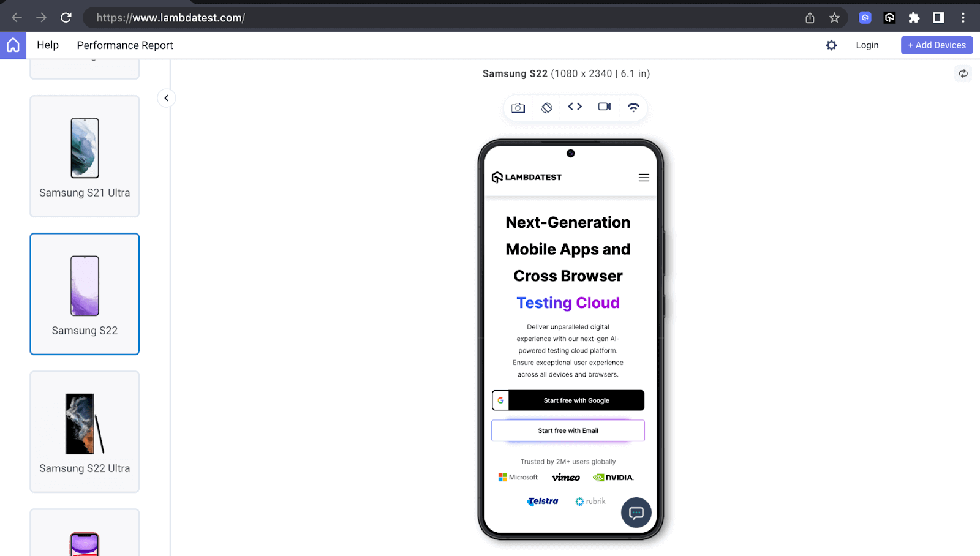980x556 pixels.
Task: Rotate the Samsung S22 device
Action: click(x=547, y=108)
